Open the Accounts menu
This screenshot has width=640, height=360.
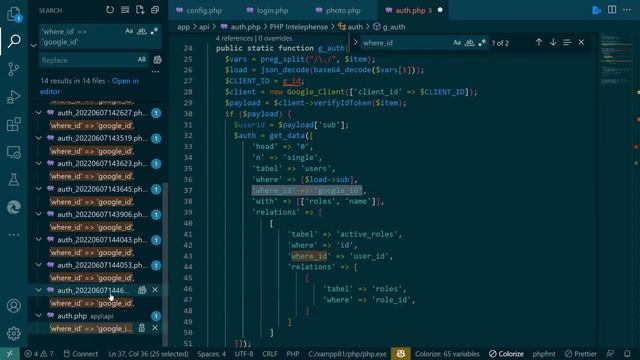pyautogui.click(x=14, y=306)
